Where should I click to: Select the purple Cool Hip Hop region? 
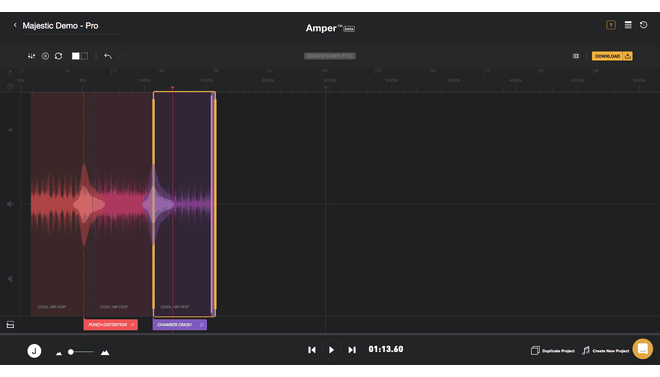click(x=184, y=204)
